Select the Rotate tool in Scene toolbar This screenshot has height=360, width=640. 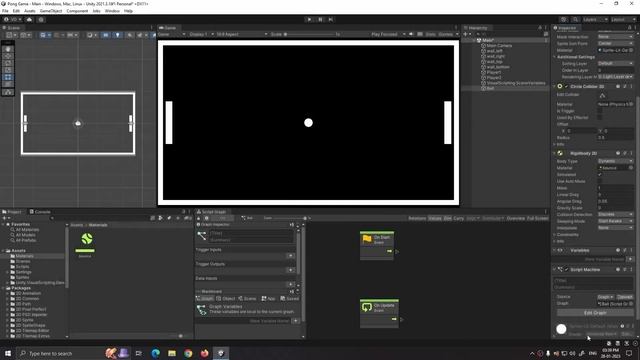tap(8, 63)
